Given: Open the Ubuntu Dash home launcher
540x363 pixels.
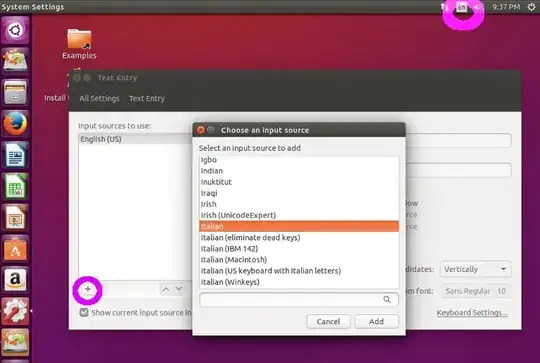Looking at the screenshot, I should 15,31.
